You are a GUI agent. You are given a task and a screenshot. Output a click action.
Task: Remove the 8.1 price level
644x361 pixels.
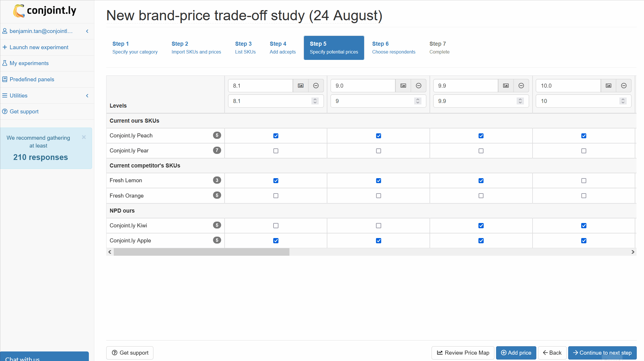[316, 86]
